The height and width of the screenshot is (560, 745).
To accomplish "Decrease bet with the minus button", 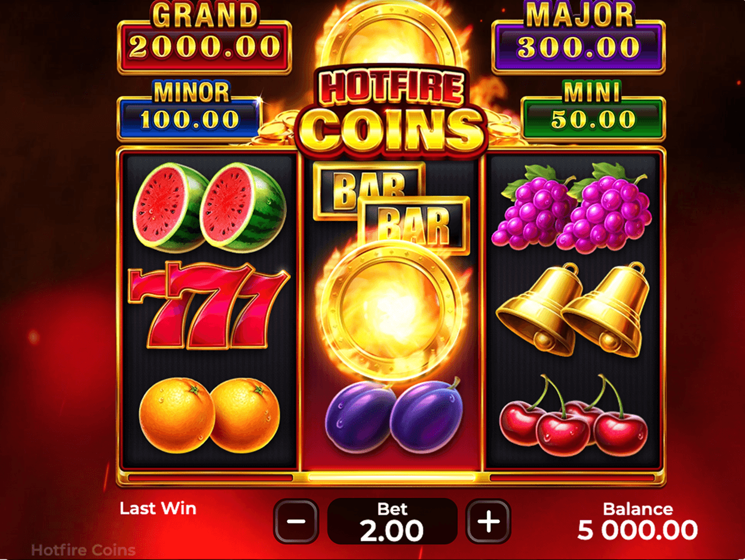I will tap(296, 521).
